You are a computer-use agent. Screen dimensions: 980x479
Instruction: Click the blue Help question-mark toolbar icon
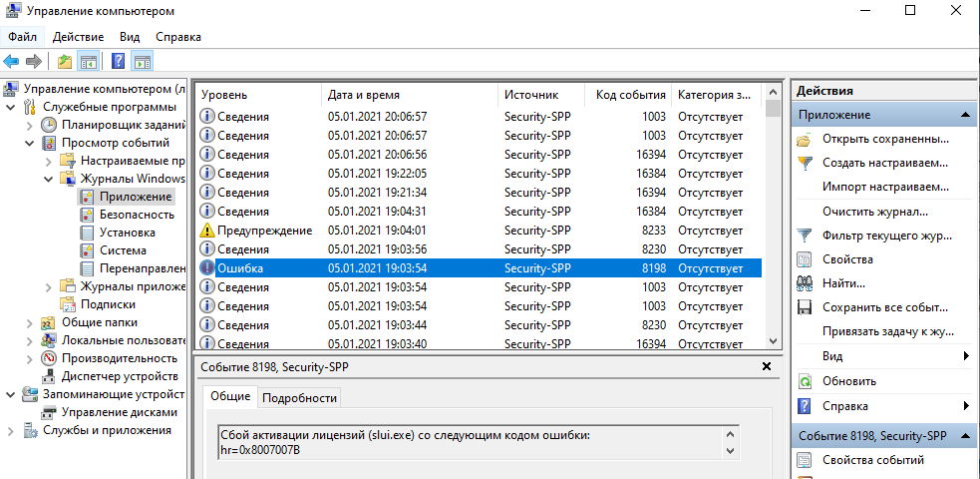118,61
